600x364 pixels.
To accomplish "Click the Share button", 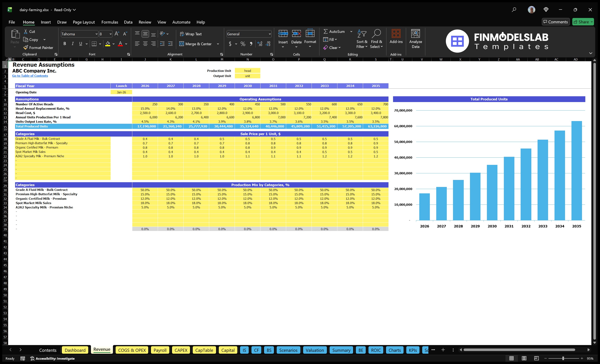I will point(583,22).
